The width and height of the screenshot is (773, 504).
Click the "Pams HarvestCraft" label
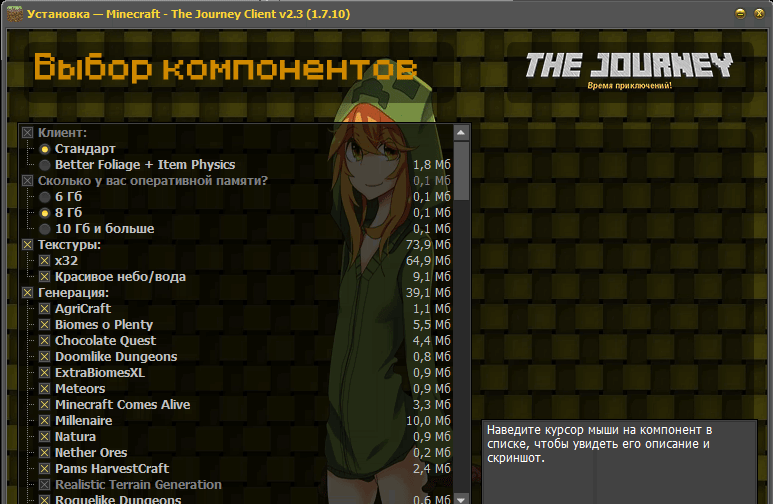112,468
